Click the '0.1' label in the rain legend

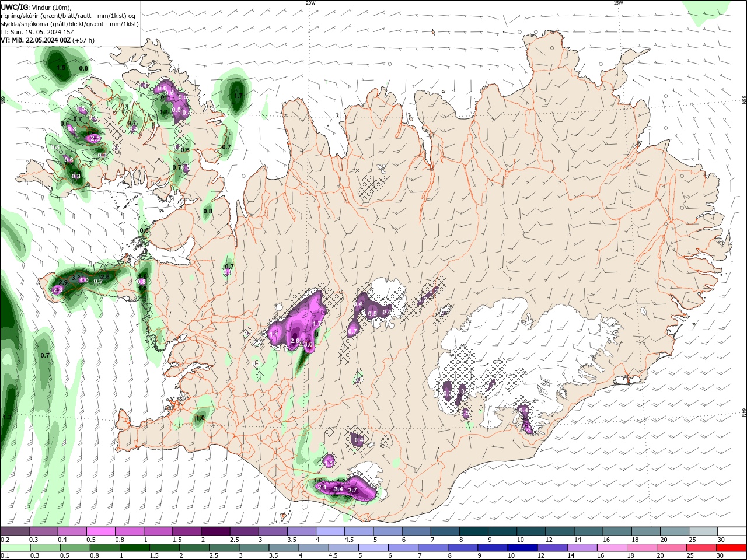[5, 556]
